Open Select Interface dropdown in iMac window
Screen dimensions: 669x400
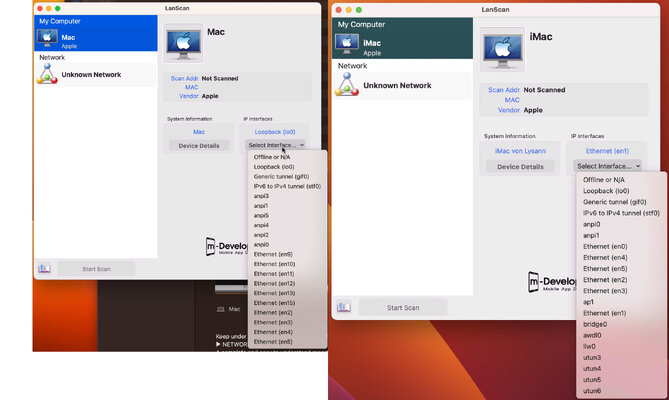(608, 166)
